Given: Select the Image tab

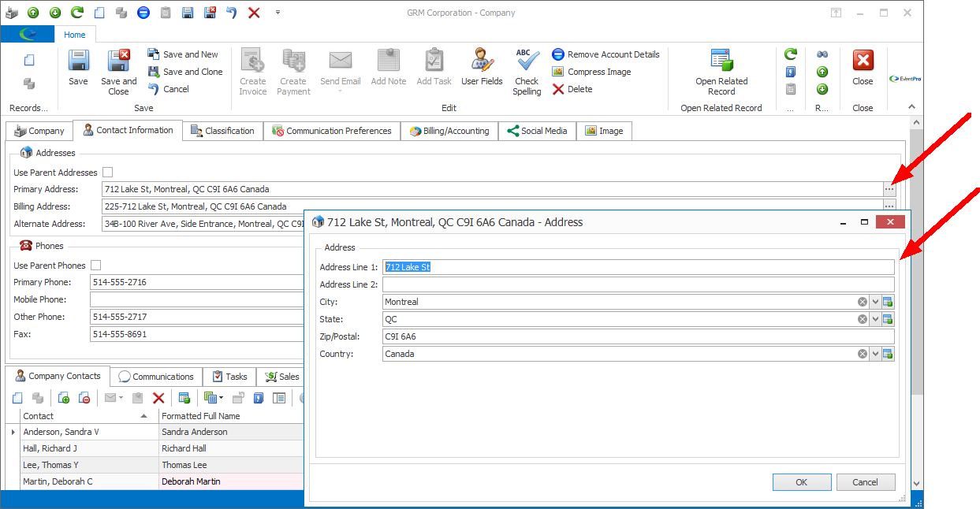Looking at the screenshot, I should [604, 131].
